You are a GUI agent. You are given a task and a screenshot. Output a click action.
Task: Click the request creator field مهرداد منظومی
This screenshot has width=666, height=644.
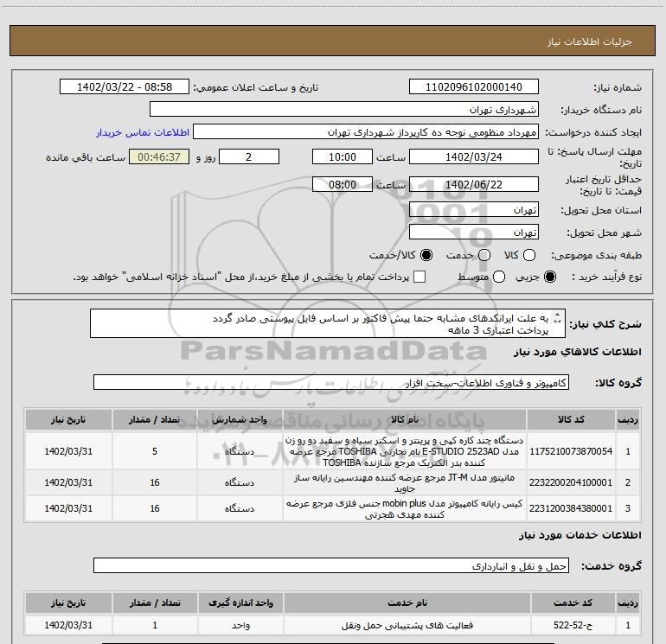coord(366,132)
